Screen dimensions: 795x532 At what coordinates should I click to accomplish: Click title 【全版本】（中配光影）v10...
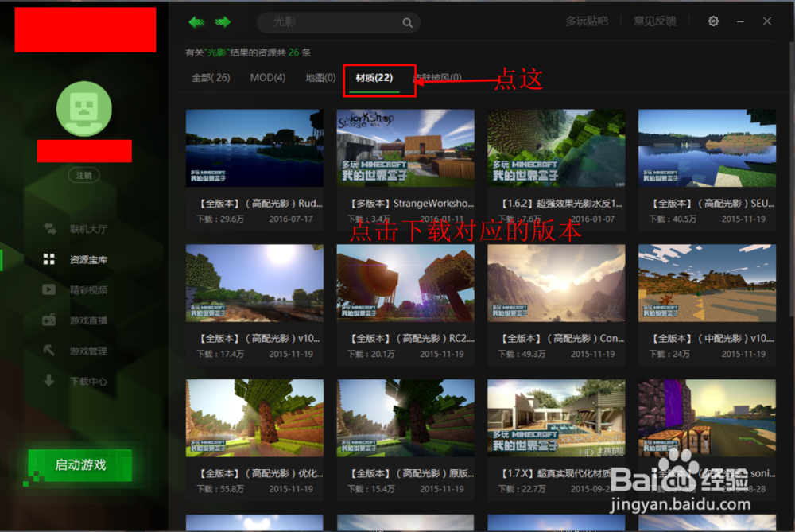point(712,338)
